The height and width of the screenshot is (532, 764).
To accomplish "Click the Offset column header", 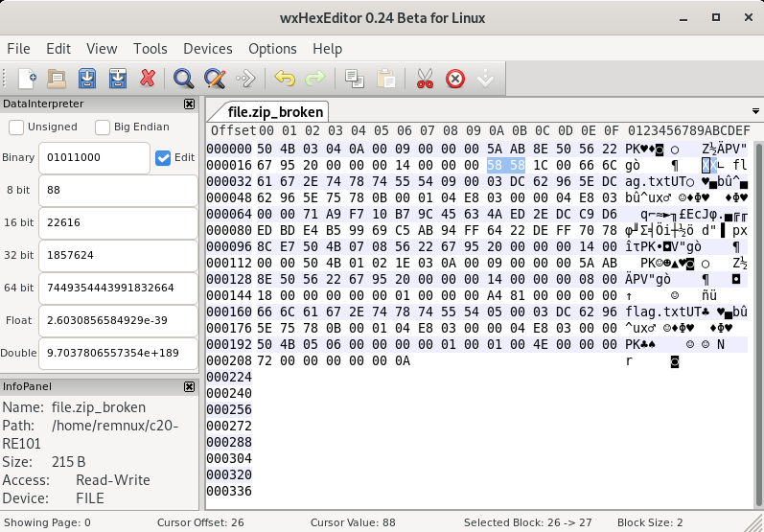I will (233, 131).
